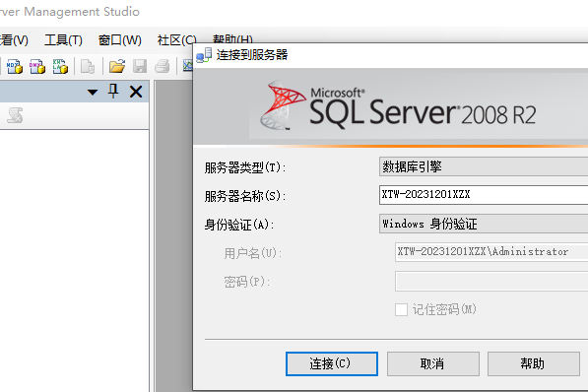Click the script icon in Object Explorer toolbar
588x392 pixels.
tap(15, 115)
